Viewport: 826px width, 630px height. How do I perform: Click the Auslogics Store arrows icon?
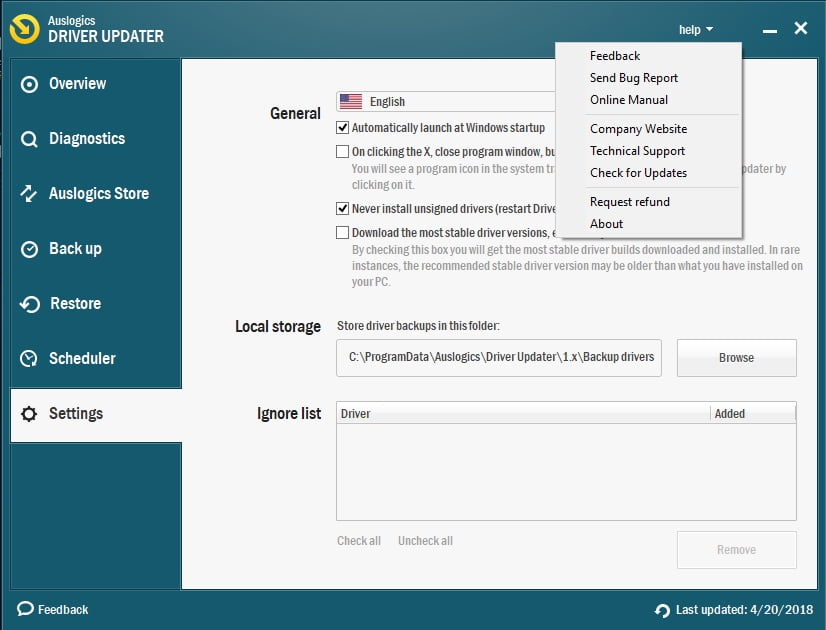tap(28, 194)
